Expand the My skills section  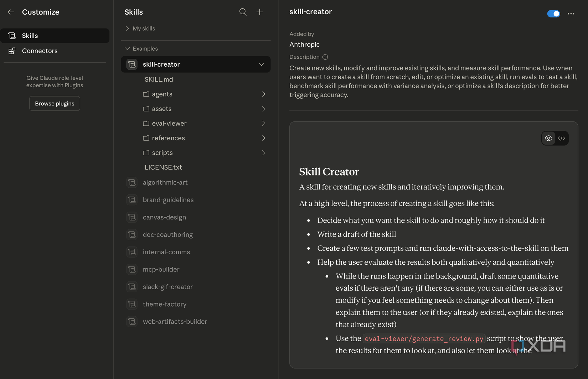click(x=127, y=28)
